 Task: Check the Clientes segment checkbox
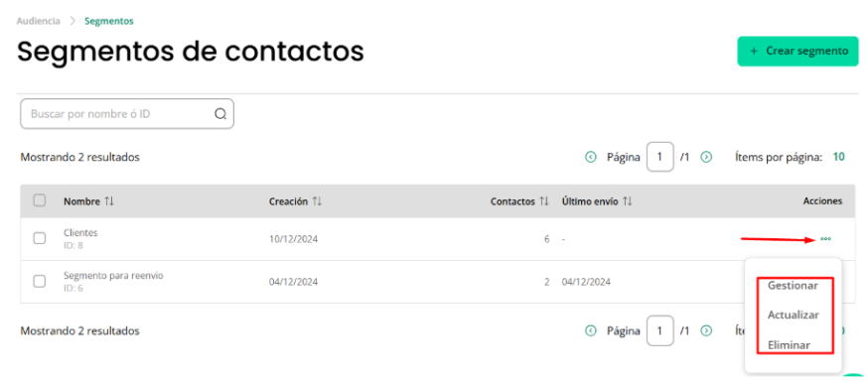(40, 238)
